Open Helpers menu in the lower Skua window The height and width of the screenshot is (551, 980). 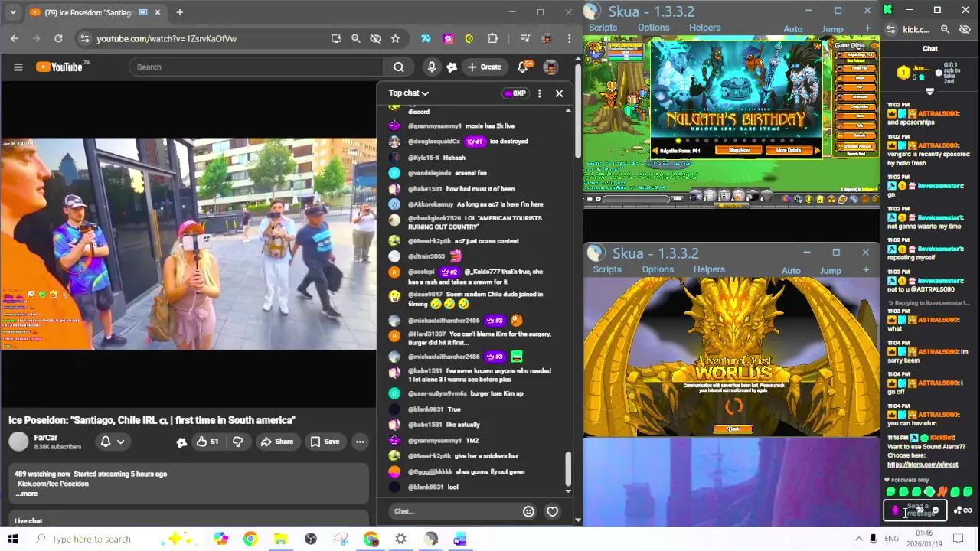(x=709, y=269)
